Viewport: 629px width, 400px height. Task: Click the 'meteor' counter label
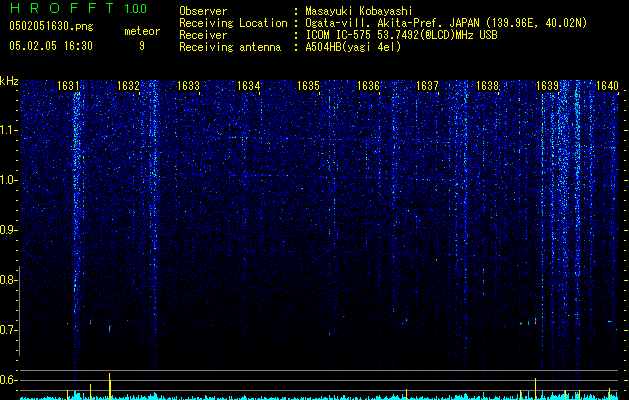142,31
